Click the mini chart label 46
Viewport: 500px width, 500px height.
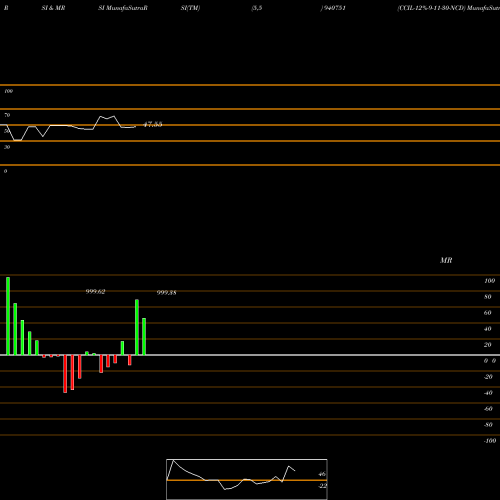coord(322,474)
